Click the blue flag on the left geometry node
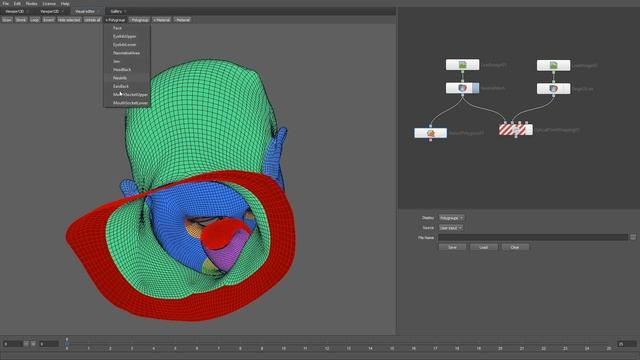Screen dimensions: 640x360 point(476,88)
